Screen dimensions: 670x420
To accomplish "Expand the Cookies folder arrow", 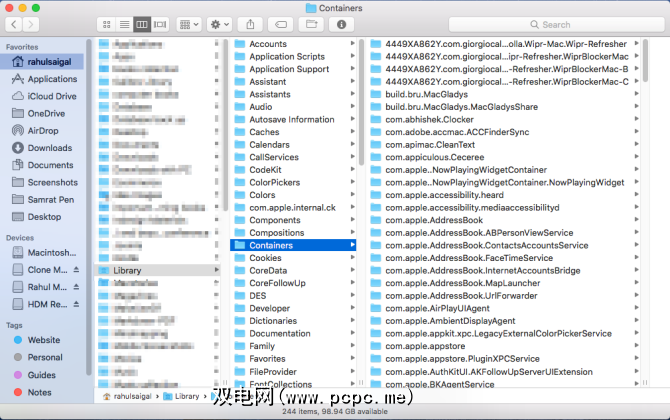I will (x=353, y=258).
